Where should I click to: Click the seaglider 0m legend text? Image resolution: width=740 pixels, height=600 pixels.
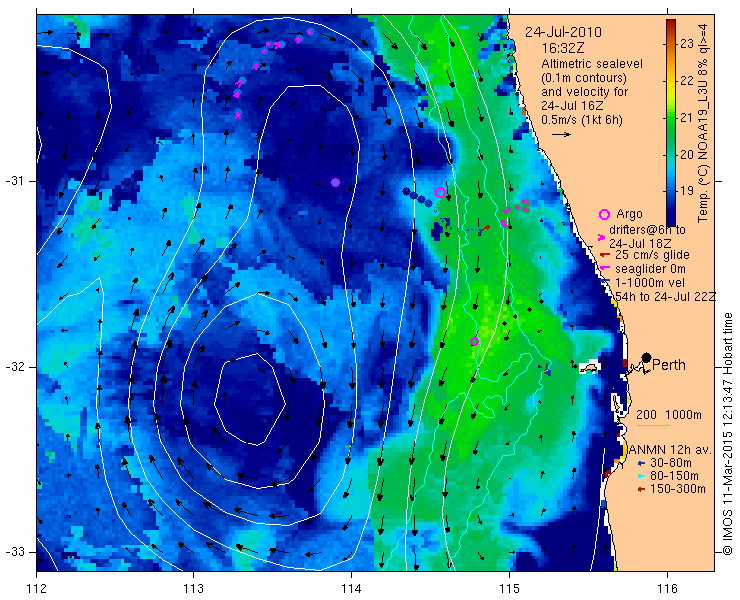tap(650, 269)
